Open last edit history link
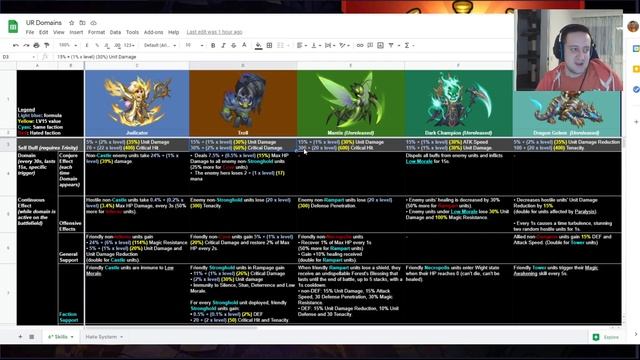 click(214, 32)
